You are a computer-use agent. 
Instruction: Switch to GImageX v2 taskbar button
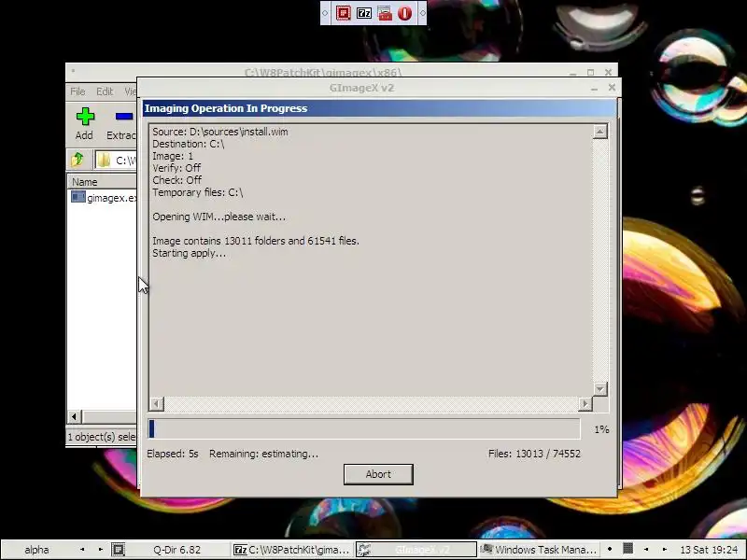tap(416, 550)
